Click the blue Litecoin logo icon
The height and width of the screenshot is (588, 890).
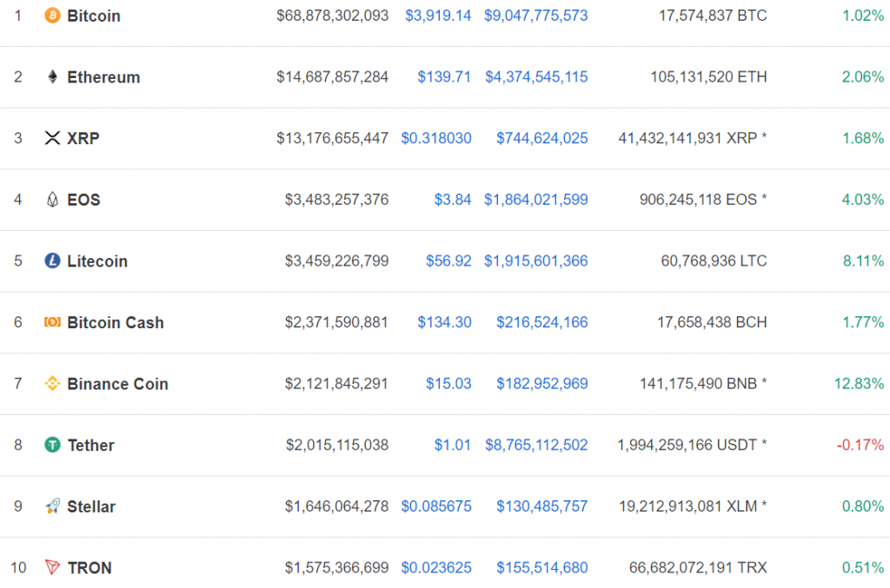pyautogui.click(x=52, y=261)
